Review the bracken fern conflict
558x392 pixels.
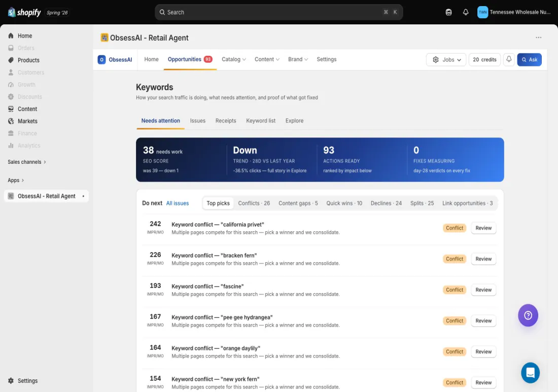483,259
